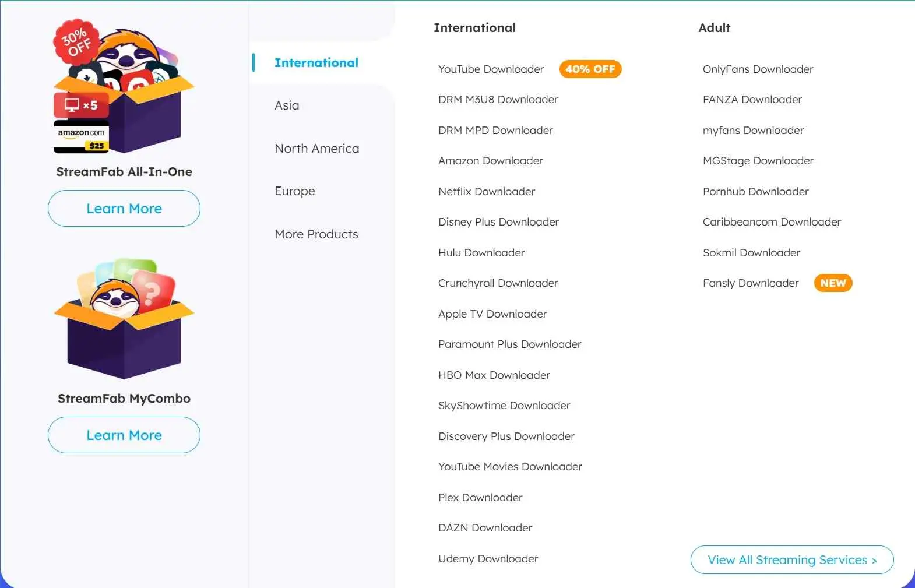The width and height of the screenshot is (915, 588).
Task: Switch to the Europe category
Action: (x=295, y=191)
